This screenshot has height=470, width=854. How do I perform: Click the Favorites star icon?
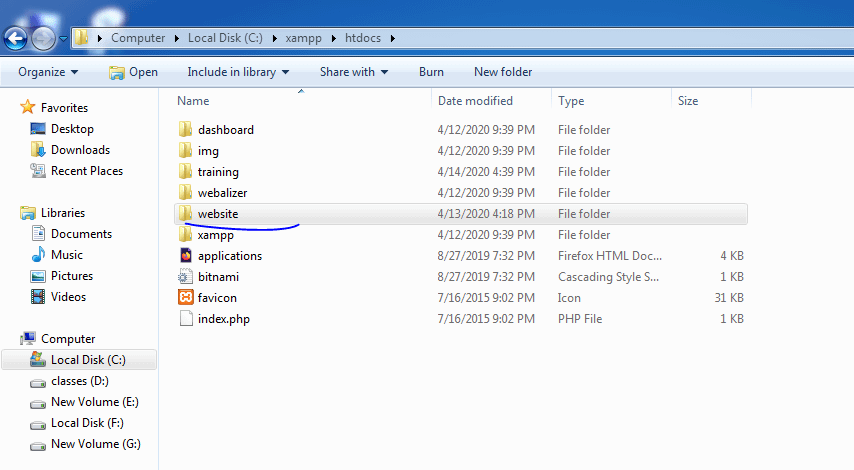(27, 107)
